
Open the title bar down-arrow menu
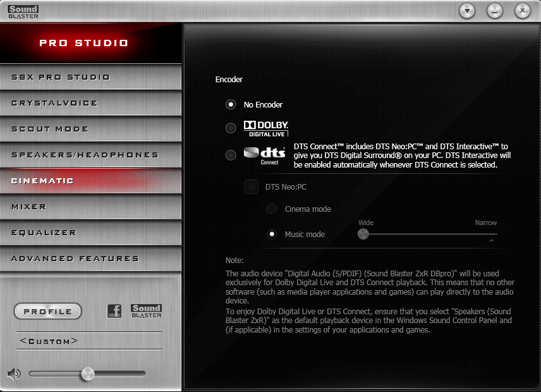point(467,11)
